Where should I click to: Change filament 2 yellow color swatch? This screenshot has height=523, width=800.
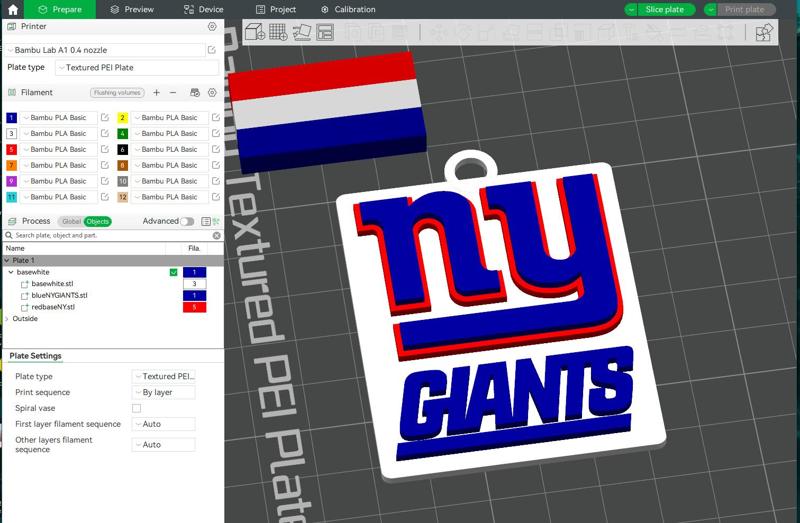[x=122, y=118]
